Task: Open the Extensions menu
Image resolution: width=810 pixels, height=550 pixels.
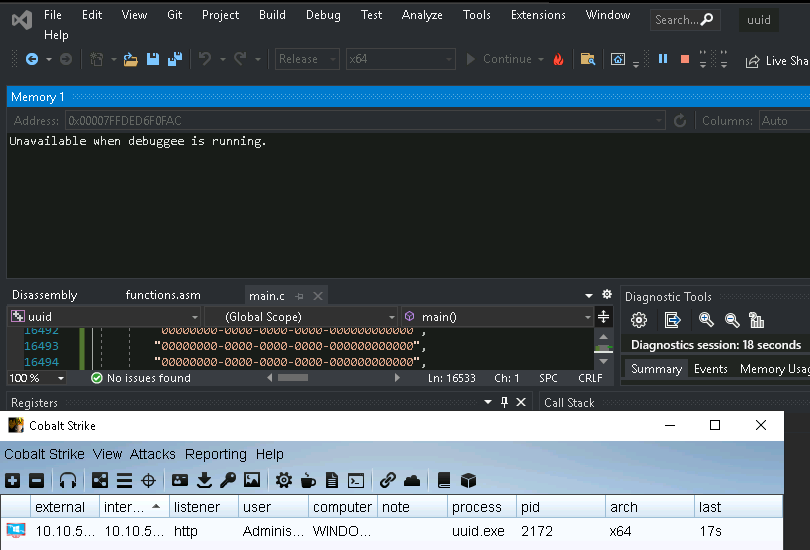Action: (538, 15)
